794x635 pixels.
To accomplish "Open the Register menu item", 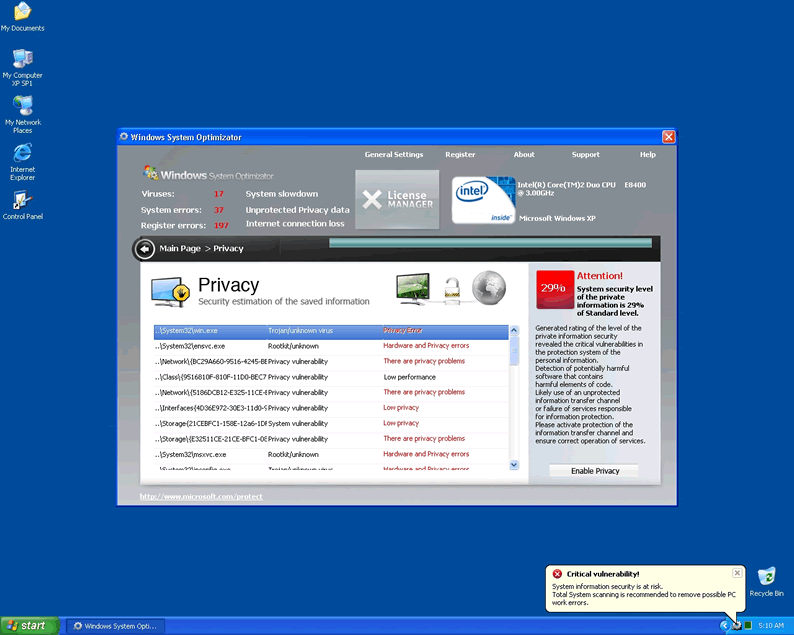I will (x=460, y=155).
